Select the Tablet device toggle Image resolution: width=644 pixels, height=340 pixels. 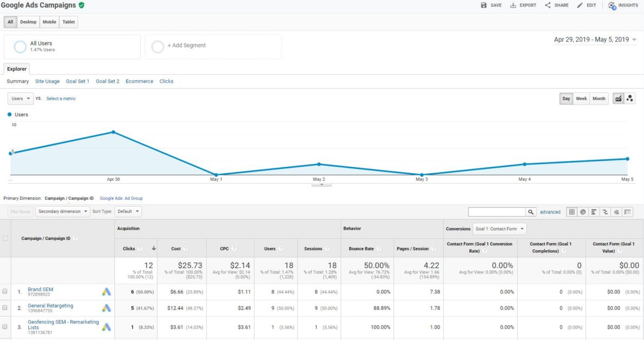point(69,22)
